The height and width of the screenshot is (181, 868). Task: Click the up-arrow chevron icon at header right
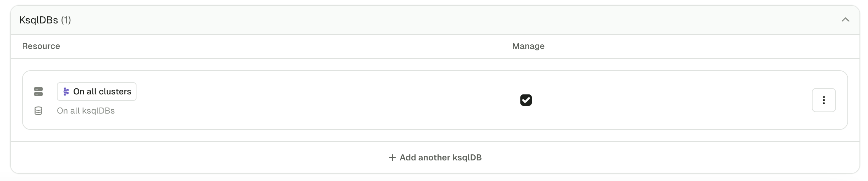845,20
